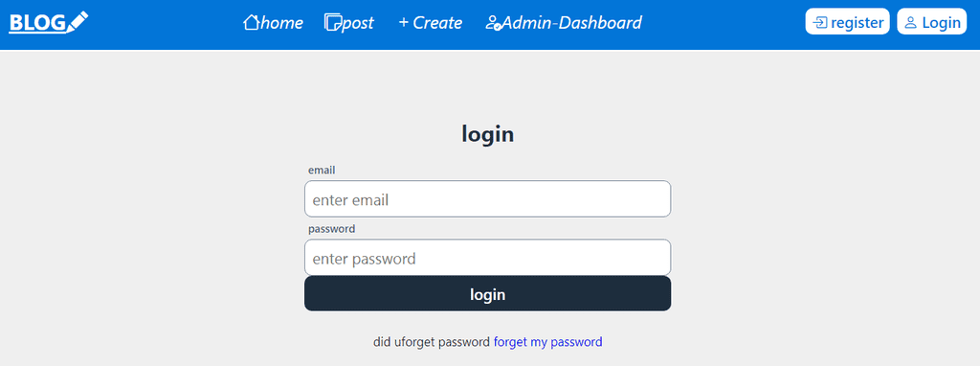Click the house icon next to home
Viewport: 980px width, 366px height.
point(252,23)
